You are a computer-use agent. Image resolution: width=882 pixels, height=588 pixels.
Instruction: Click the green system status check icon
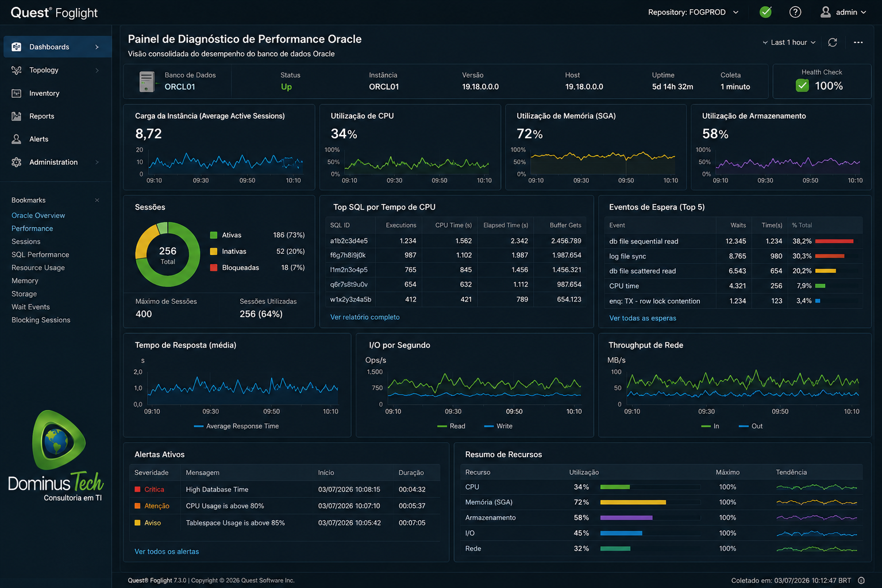click(x=765, y=12)
